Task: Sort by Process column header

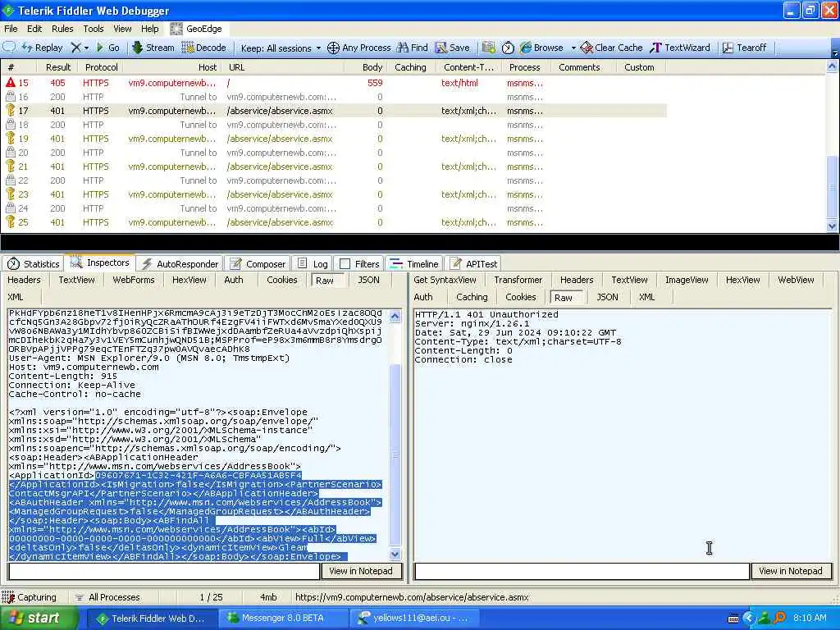Action: tap(524, 67)
